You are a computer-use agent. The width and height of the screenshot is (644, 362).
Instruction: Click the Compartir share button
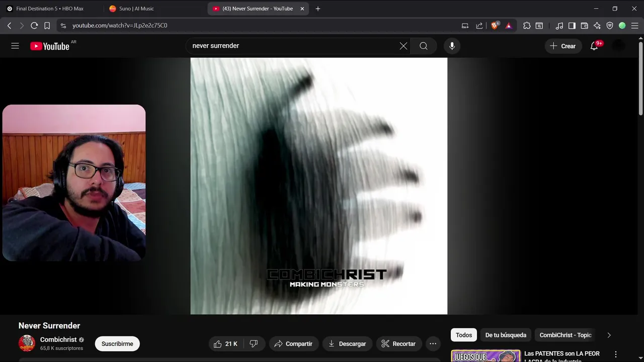coord(293,344)
